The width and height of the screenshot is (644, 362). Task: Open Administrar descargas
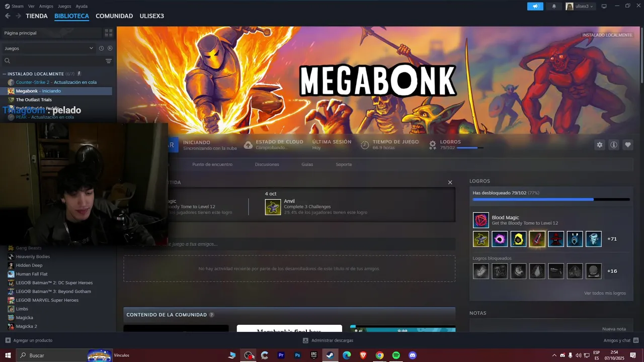(x=328, y=340)
